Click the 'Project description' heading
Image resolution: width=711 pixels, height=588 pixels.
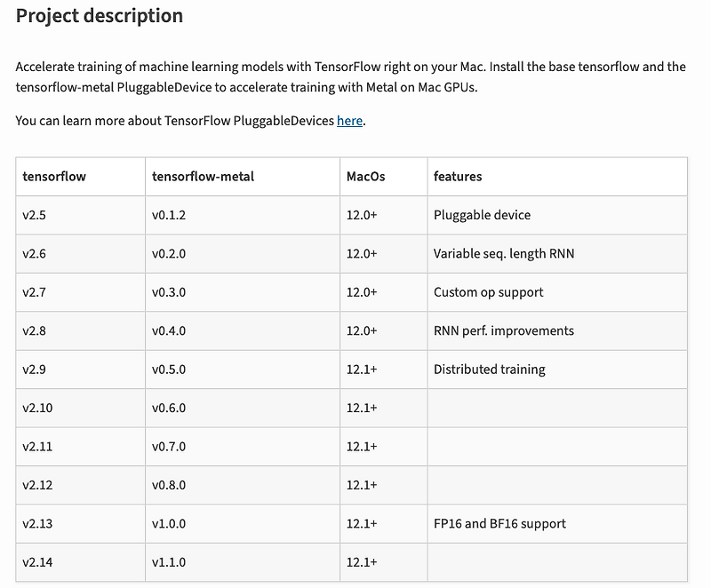coord(100,16)
